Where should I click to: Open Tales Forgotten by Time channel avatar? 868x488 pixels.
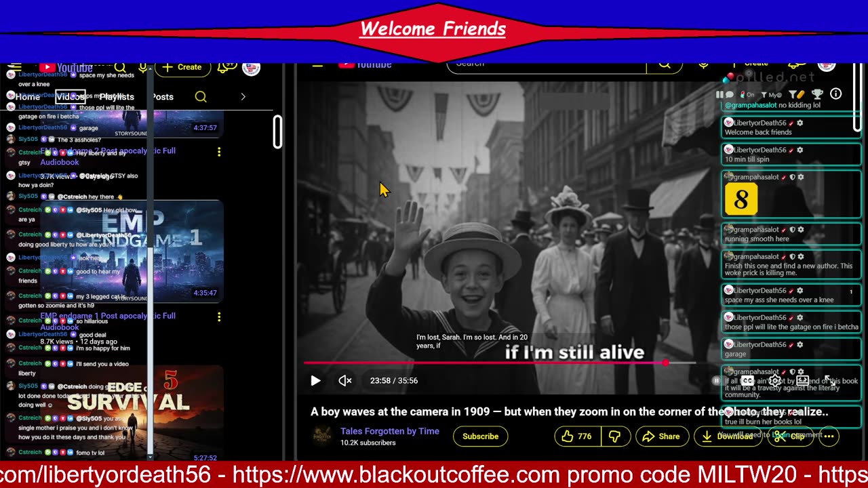[x=322, y=436]
